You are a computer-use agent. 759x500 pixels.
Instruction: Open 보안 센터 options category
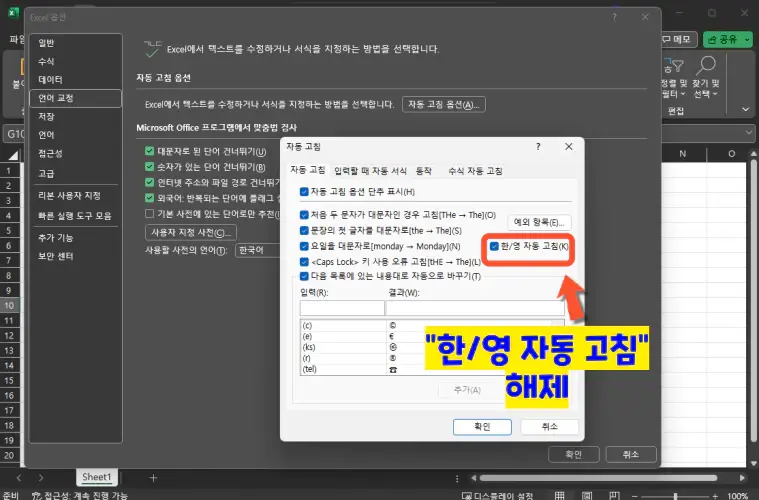75,257
